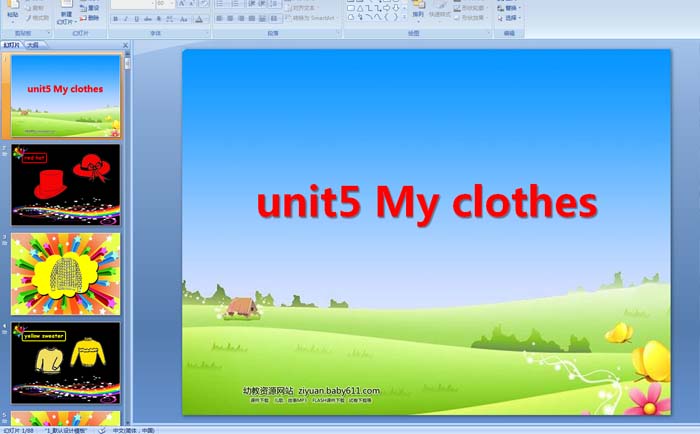
Task: Open Drawing (绘图) group dialog launcher
Action: 488,33
